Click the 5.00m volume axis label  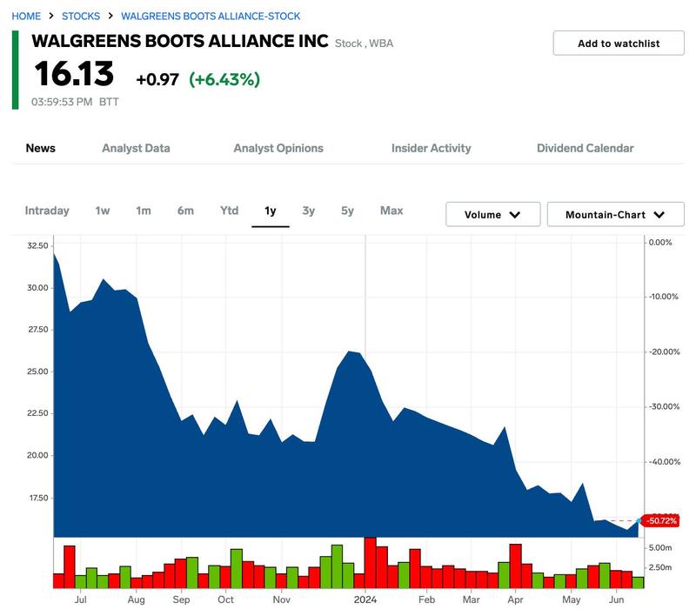[660, 548]
